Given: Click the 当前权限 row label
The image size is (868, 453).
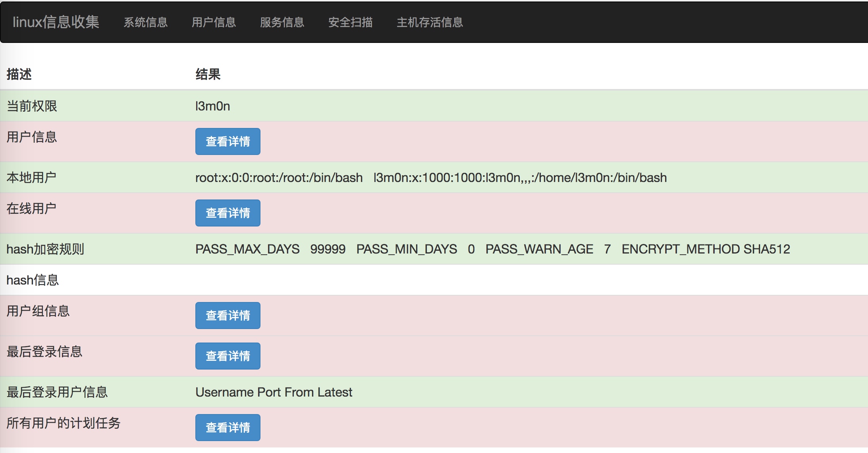Looking at the screenshot, I should 32,106.
